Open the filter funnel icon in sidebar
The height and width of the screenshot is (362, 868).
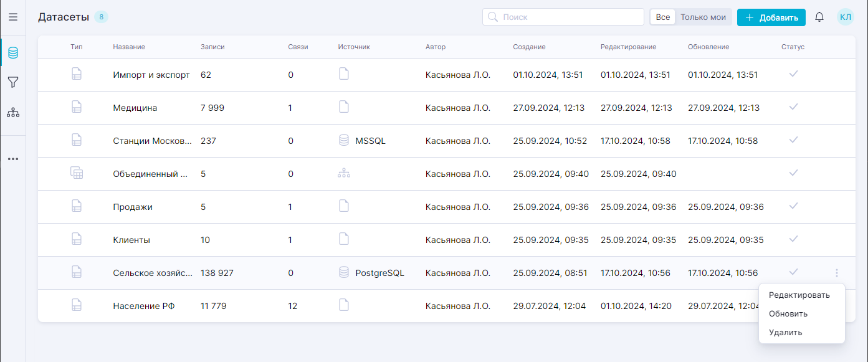[x=12, y=82]
